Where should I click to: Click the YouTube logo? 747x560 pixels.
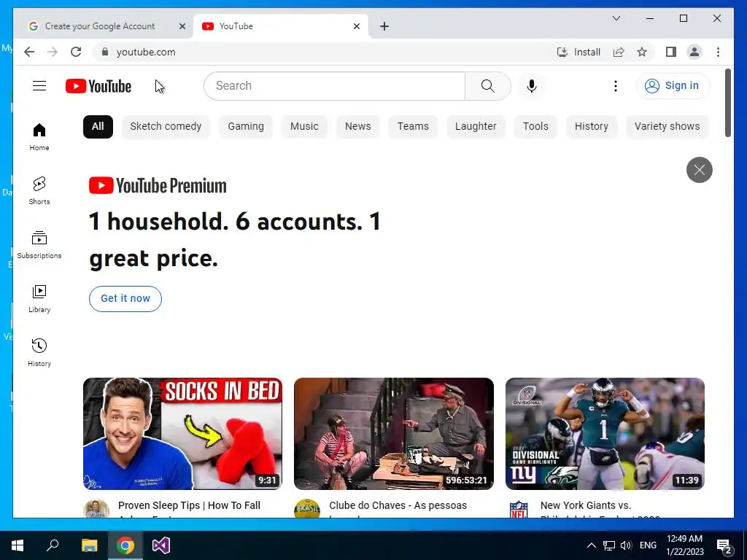[98, 86]
